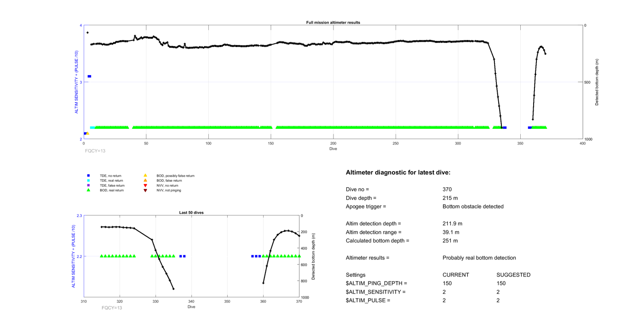
Task: Click the yellow triangle BOD possibly false return marker
Action: coord(145,175)
